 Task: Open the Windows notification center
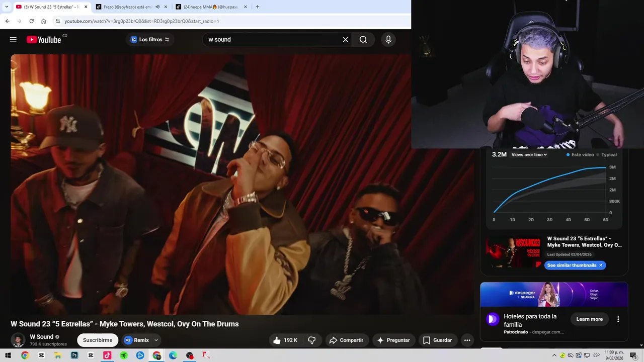point(633,355)
